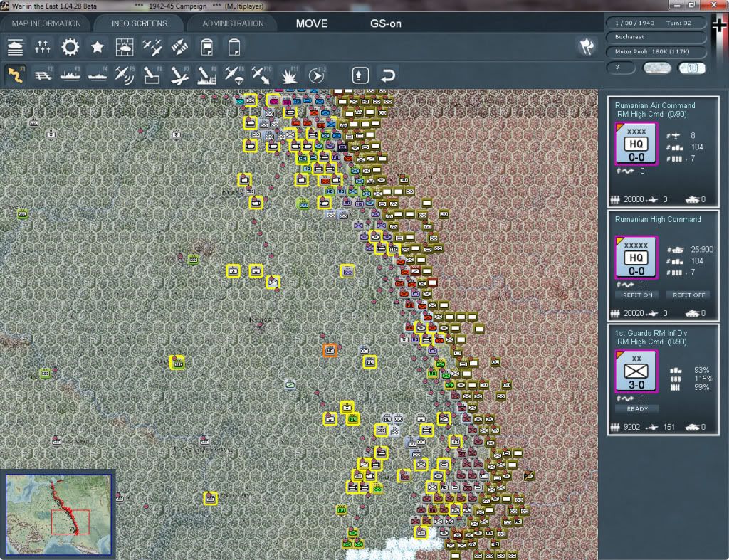The height and width of the screenshot is (560, 729).
Task: Select the F2 rail mode icon
Action: click(x=43, y=75)
